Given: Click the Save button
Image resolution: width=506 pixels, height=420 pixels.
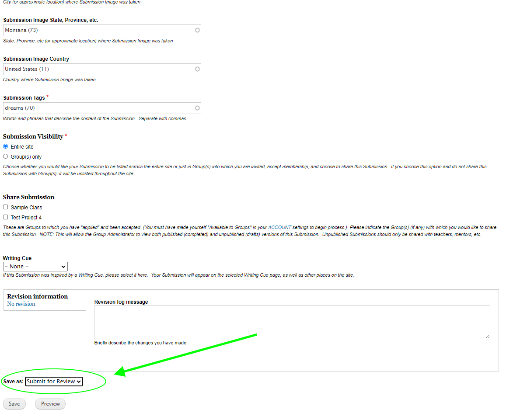Looking at the screenshot, I should point(14,404).
